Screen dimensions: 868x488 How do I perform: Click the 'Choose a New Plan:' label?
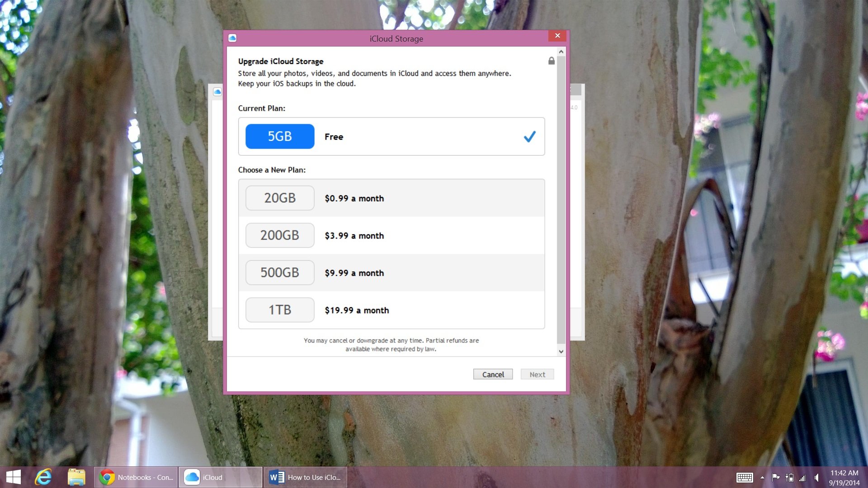coord(272,170)
